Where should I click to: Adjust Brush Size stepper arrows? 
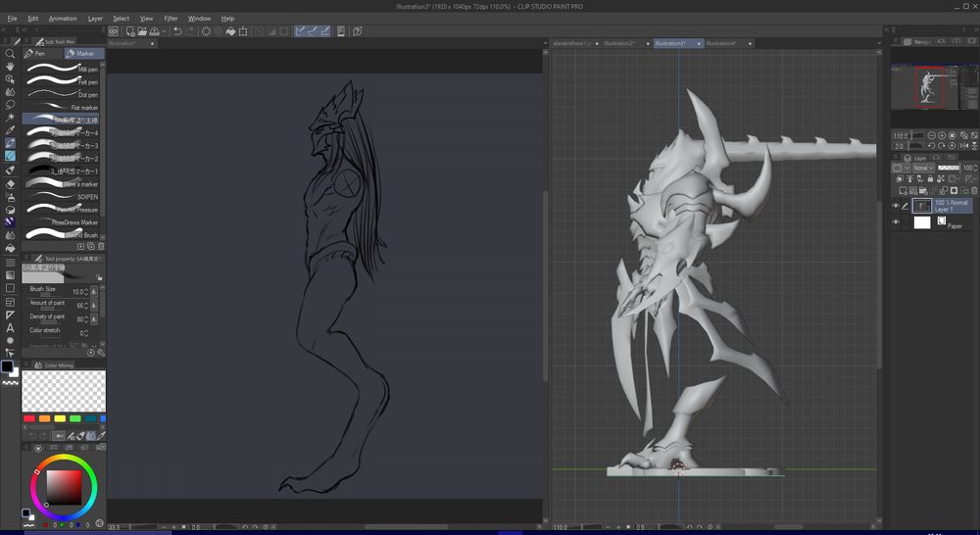tap(86, 292)
